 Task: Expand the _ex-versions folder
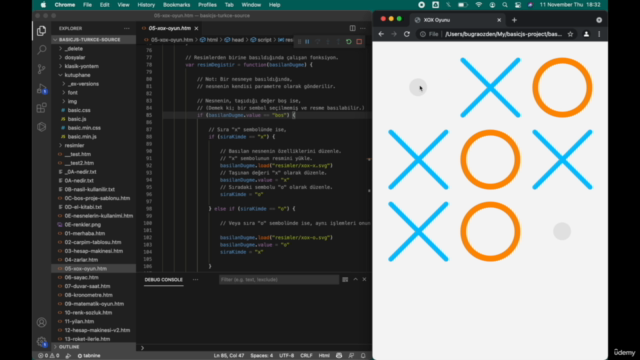pos(83,84)
